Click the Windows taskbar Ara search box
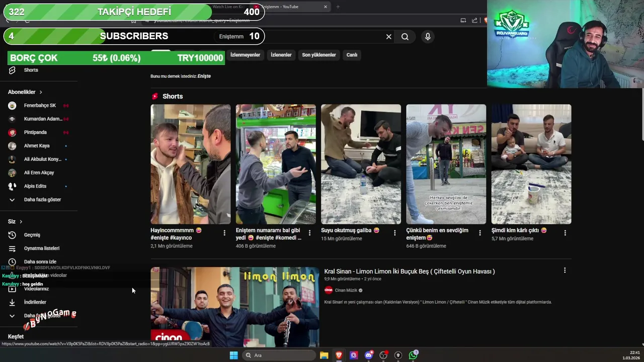This screenshot has height=362, width=644. tap(278, 355)
